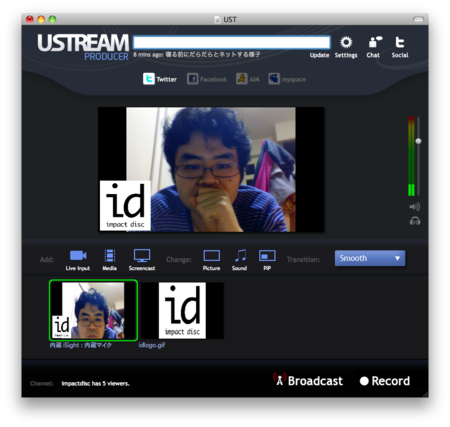Click the UST window title document icon
450x427 pixels.
click(x=217, y=19)
